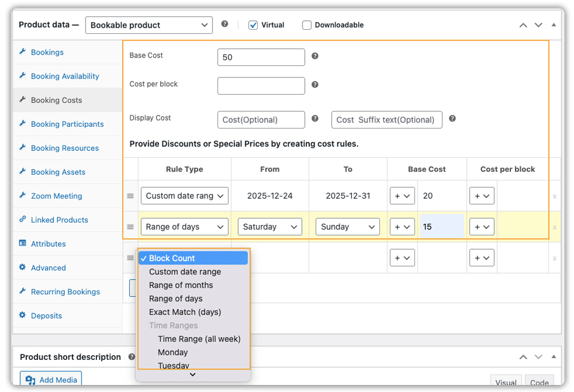The height and width of the screenshot is (392, 574).
Task: Click the Base Cost input showing 50
Action: pyautogui.click(x=261, y=57)
